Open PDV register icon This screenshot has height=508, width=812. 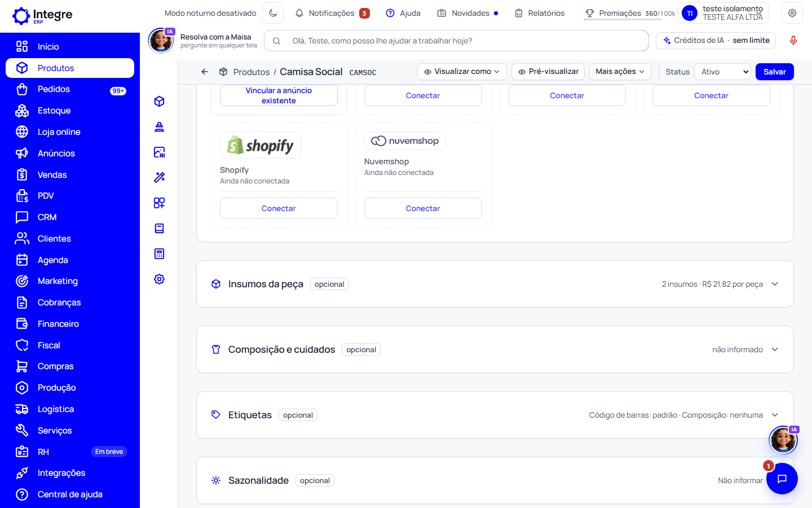click(x=22, y=196)
